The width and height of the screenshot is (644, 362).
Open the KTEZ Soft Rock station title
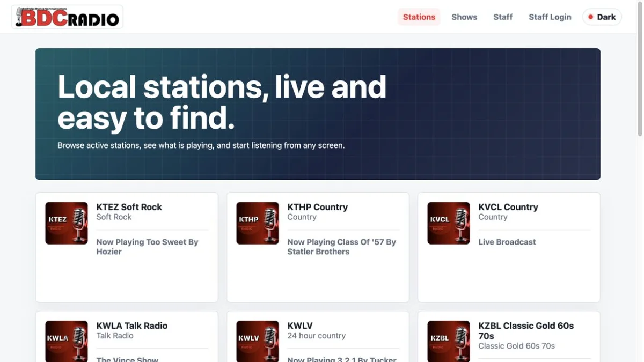tap(129, 207)
